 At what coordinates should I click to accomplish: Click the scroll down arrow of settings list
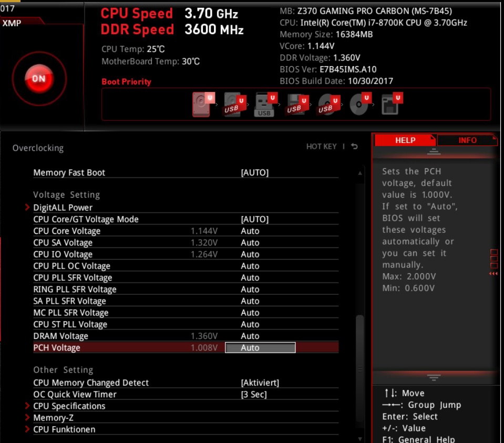360,438
